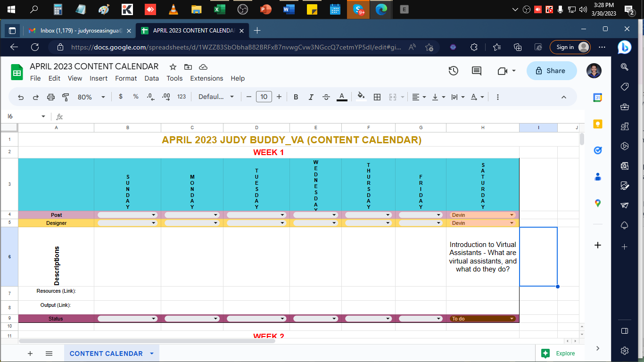Screen dimensions: 644x362
Task: Open the Insert menu
Action: 99,78
